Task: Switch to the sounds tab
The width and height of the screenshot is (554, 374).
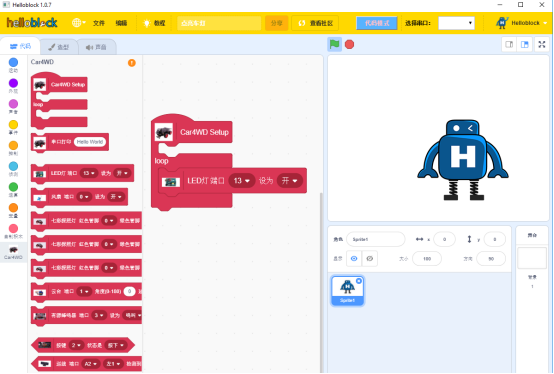Action: tap(96, 47)
